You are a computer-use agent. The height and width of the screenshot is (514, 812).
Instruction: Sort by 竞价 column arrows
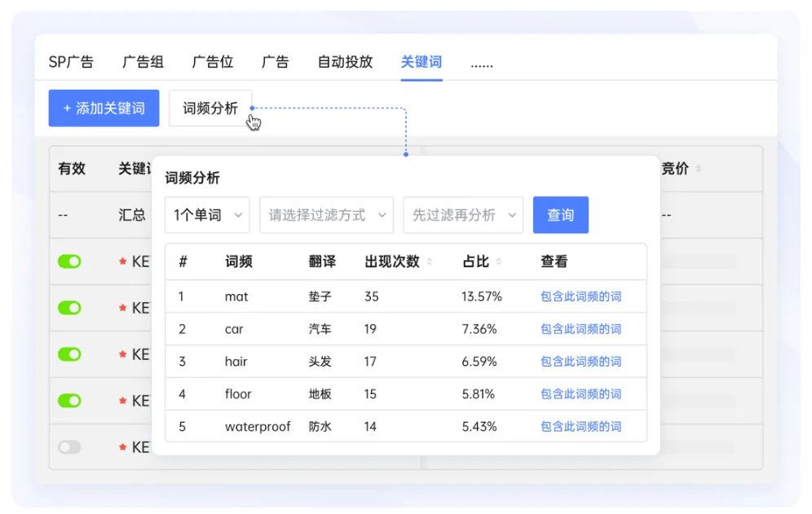pos(699,169)
